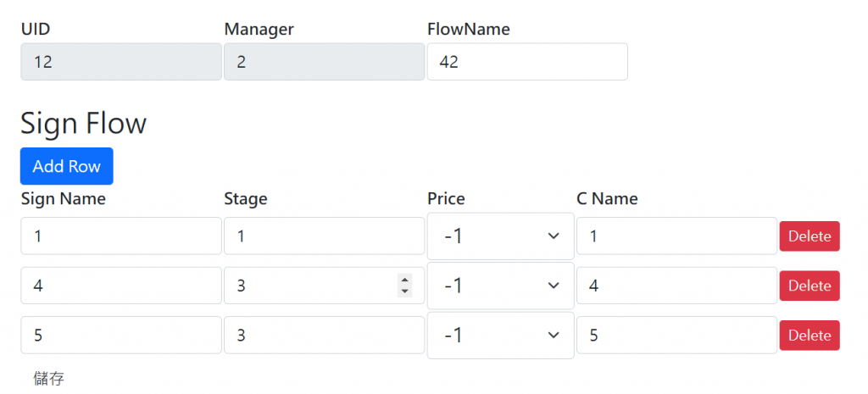Click the Add Row button
Screen dimensions: 868x394
click(x=66, y=166)
